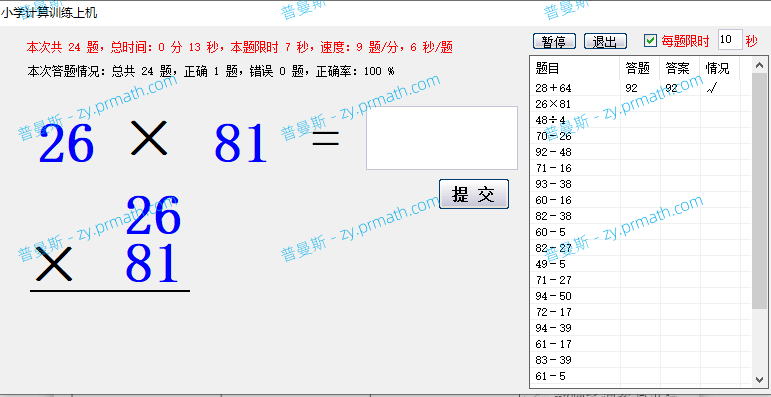Click the 退出 exit button
The image size is (771, 397).
[x=605, y=41]
